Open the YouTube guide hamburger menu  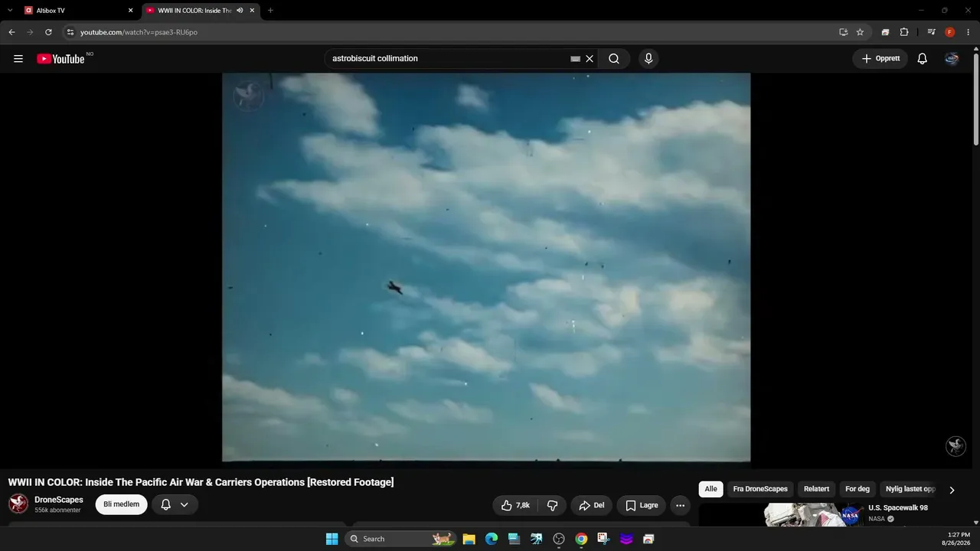tap(18, 59)
